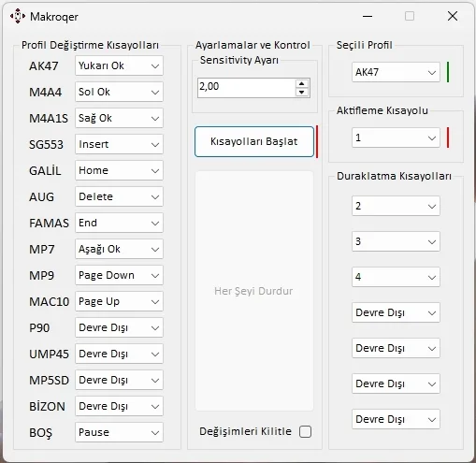Open the M4A4 shortcut dropdown showing Sol Ok
The height and width of the screenshot is (463, 476).
coord(119,92)
